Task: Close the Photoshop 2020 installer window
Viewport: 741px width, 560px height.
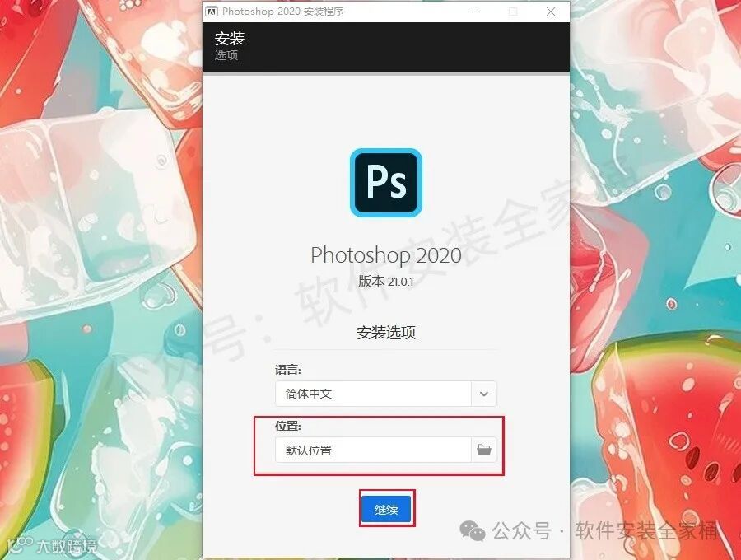Action: pyautogui.click(x=551, y=12)
